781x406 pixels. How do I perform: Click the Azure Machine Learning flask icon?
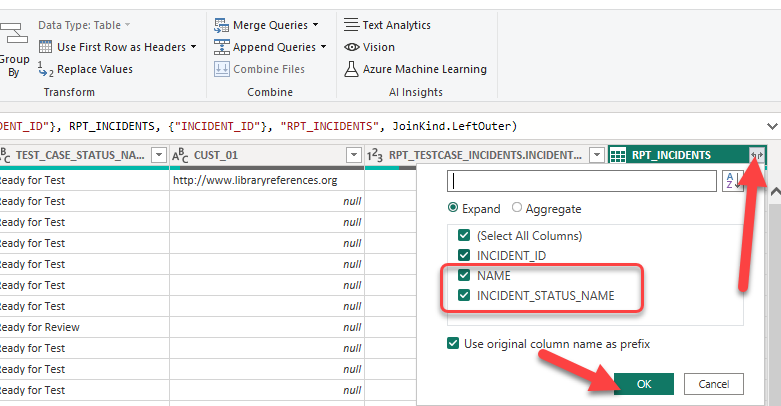351,69
